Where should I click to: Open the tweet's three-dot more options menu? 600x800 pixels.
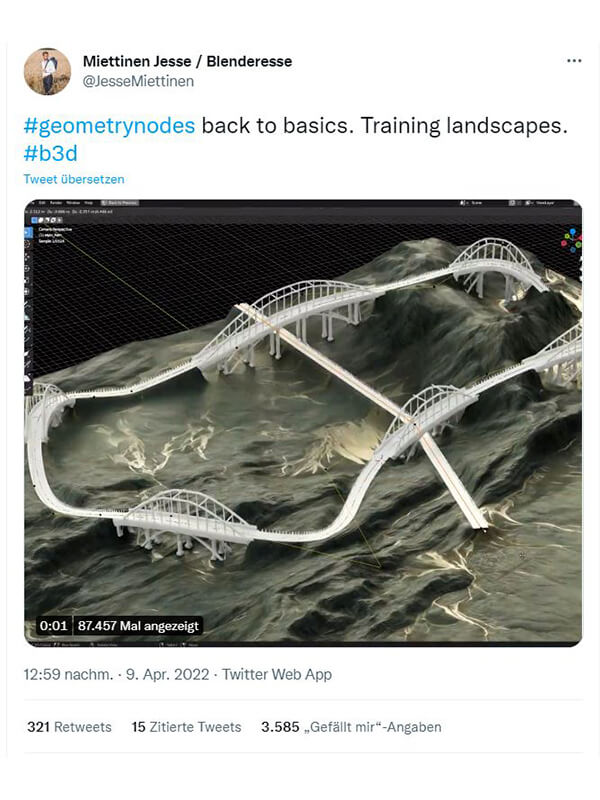click(574, 61)
